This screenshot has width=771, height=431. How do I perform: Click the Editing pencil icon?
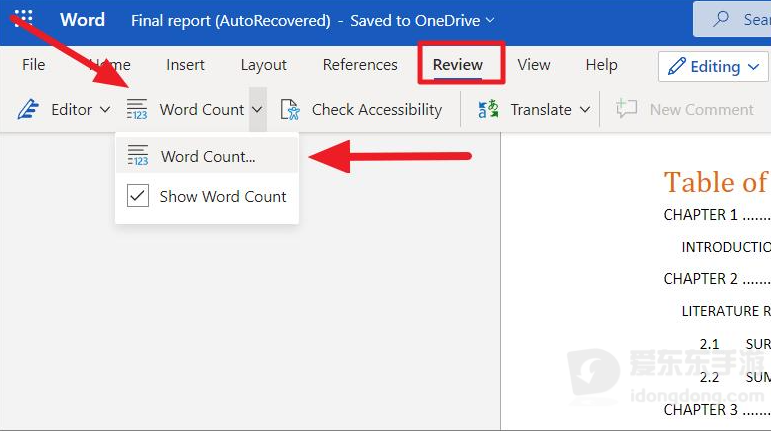[677, 66]
